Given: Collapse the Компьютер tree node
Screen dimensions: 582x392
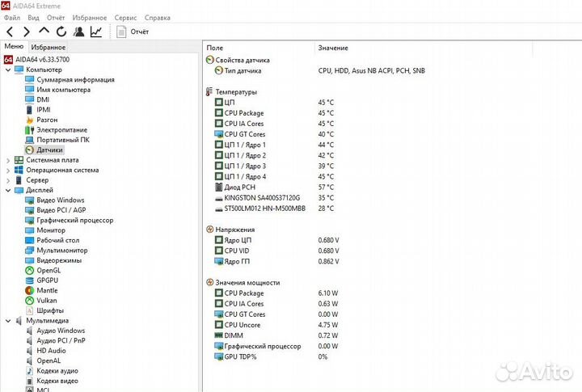Looking at the screenshot, I should click(x=8, y=70).
